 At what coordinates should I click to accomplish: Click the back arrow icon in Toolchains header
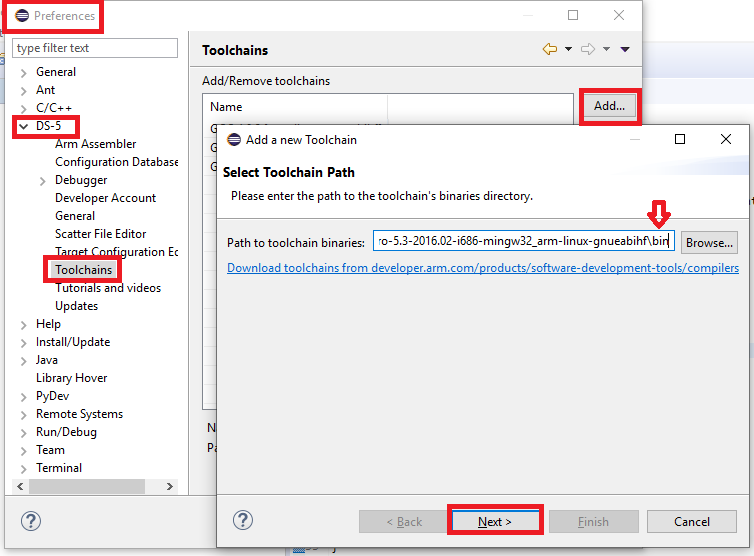[550, 49]
